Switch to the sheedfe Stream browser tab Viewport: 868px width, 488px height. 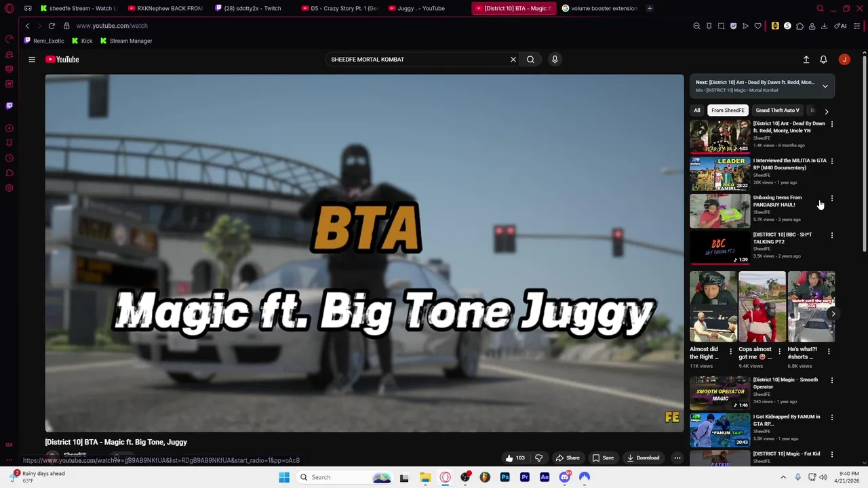(x=78, y=8)
